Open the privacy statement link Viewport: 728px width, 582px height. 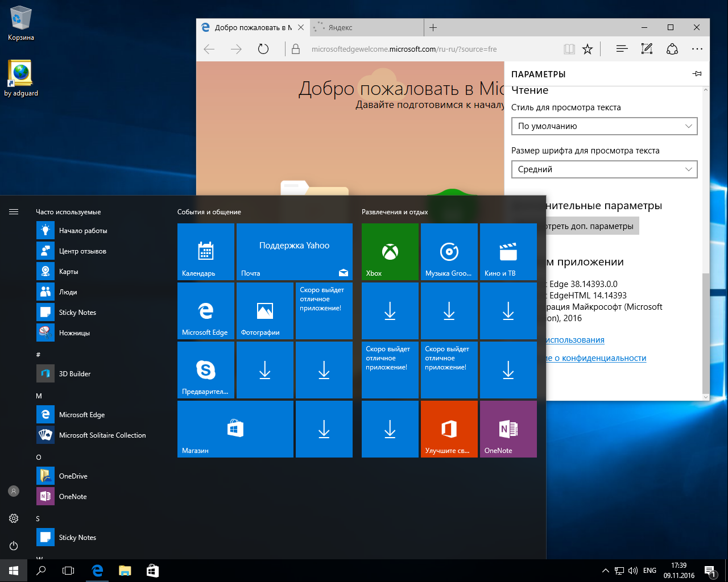pyautogui.click(x=595, y=358)
